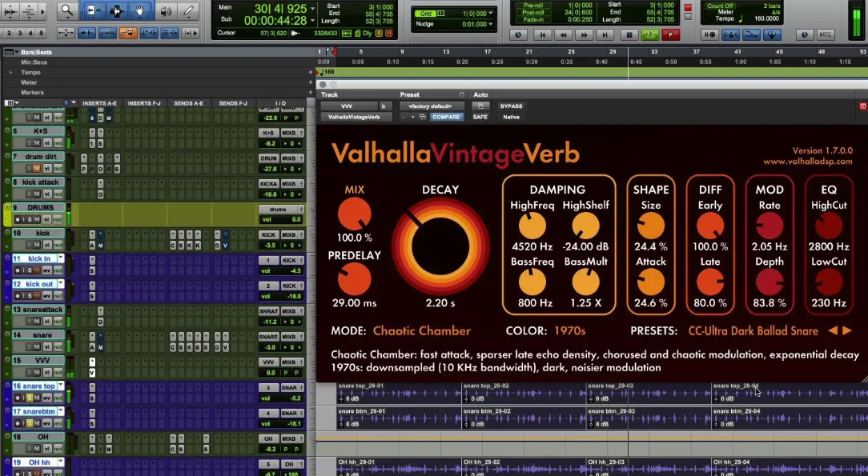
Task: Toggle the Metronome click button
Action: [730, 35]
